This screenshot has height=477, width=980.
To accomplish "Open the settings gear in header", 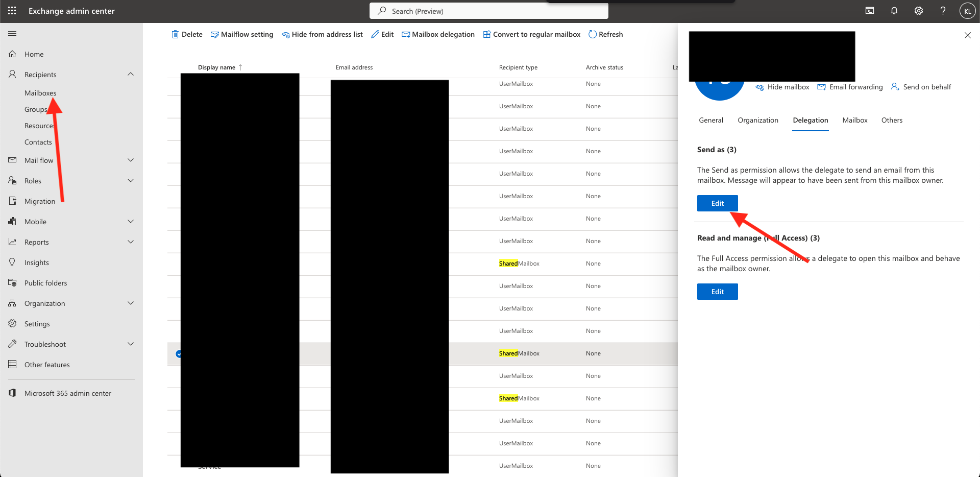I will tap(918, 11).
